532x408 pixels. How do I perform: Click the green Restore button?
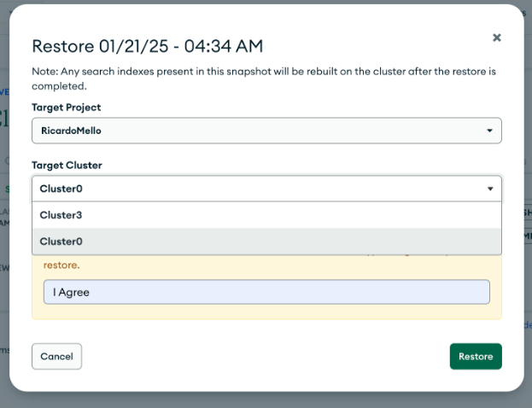[475, 356]
